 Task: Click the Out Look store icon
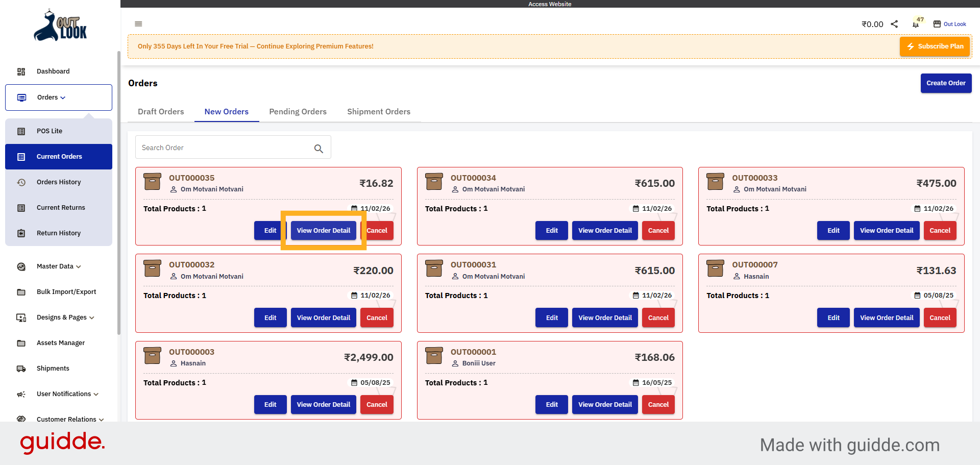coord(937,24)
